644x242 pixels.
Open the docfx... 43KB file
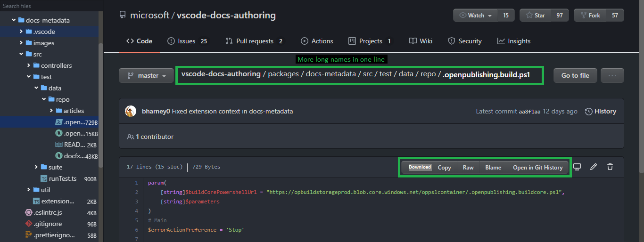click(x=49, y=156)
